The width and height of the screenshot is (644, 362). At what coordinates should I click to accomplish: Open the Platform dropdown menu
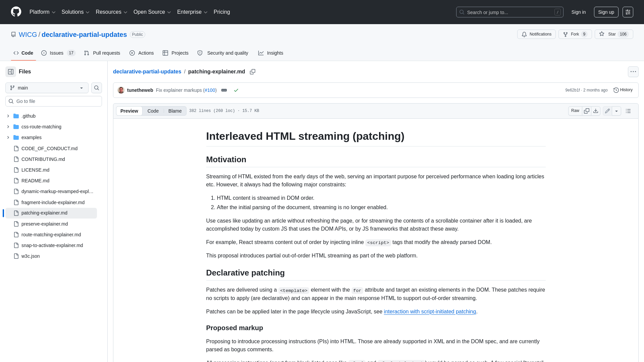[42, 12]
